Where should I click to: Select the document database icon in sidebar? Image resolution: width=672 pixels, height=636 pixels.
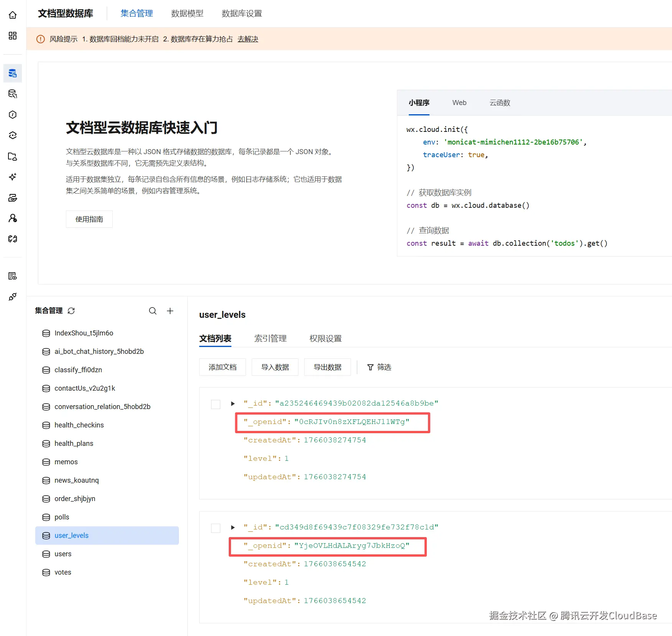pos(13,73)
